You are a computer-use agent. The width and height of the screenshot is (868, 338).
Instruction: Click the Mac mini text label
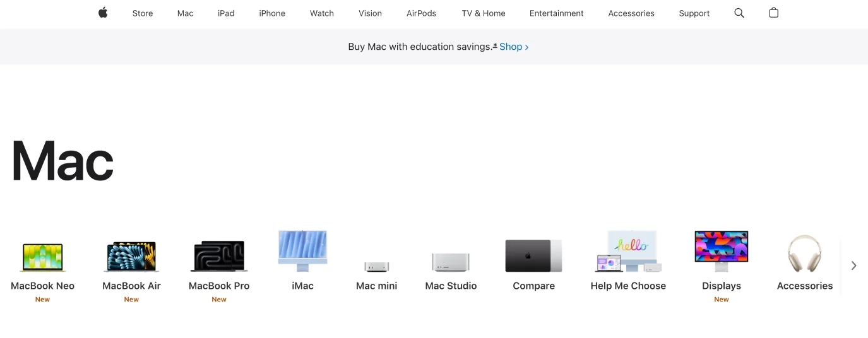coord(377,286)
